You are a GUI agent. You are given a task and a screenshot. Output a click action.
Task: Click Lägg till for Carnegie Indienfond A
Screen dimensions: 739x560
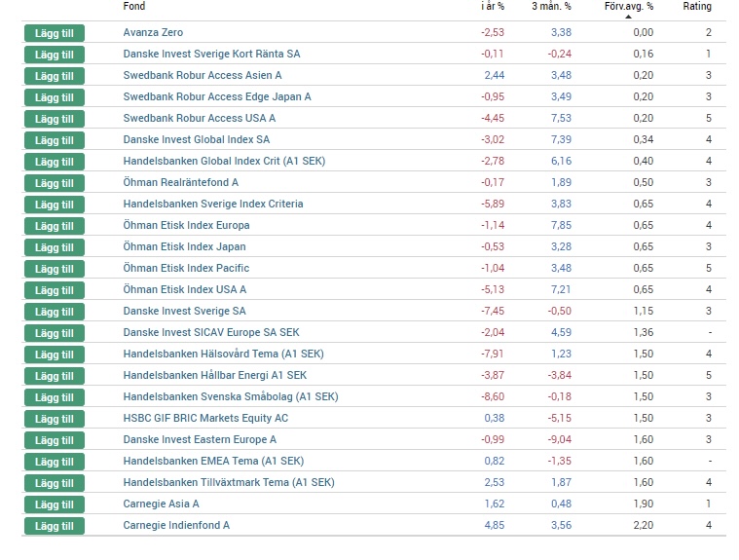click(55, 526)
